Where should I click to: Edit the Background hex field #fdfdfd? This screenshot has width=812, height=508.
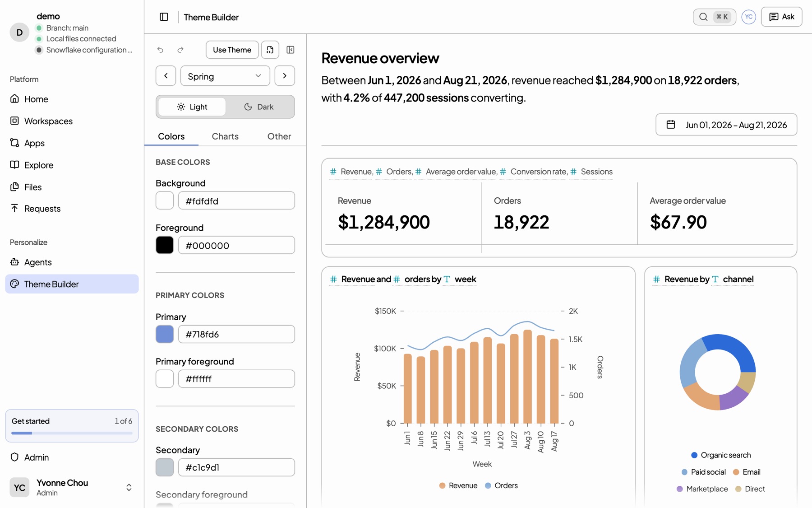click(x=236, y=200)
